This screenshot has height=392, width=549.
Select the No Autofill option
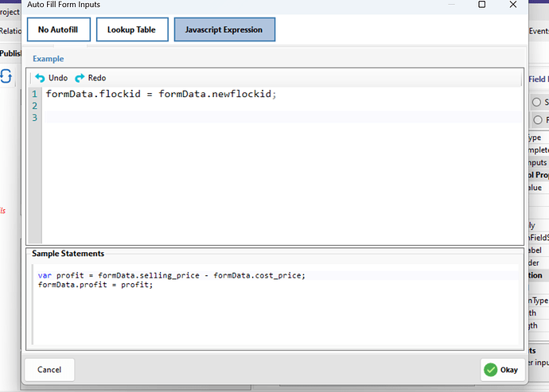[58, 29]
